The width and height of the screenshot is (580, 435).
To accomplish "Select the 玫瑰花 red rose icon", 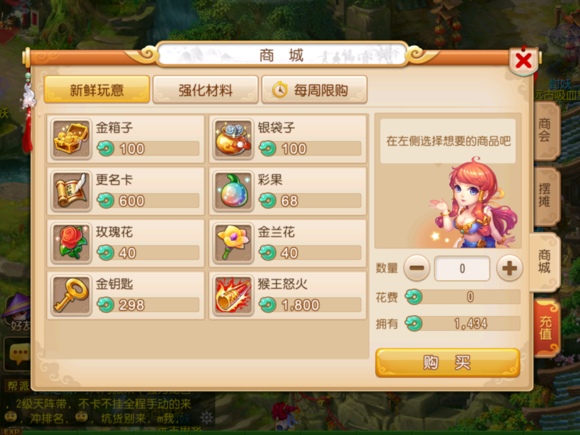I will [71, 243].
